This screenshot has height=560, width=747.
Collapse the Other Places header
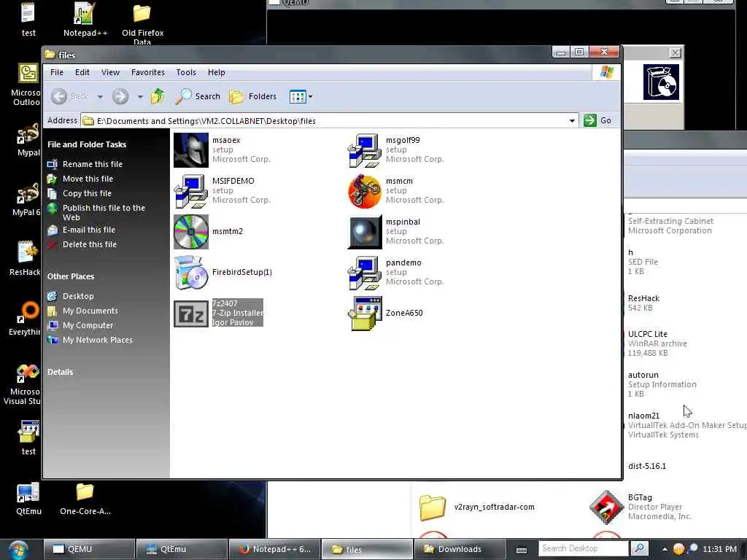(x=71, y=276)
